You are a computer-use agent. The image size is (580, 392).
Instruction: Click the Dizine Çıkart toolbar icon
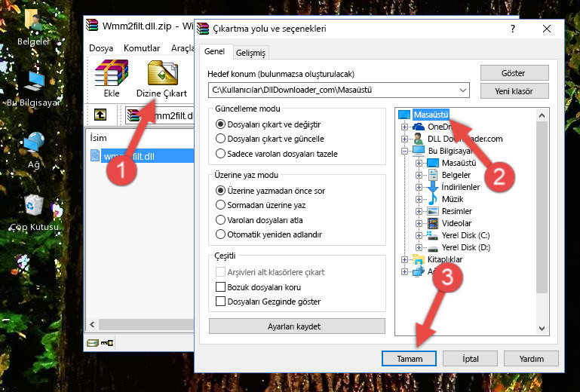pyautogui.click(x=163, y=73)
